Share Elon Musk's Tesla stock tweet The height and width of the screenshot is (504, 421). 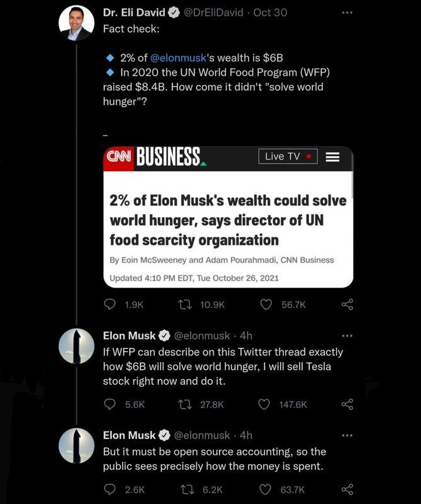coord(347,404)
